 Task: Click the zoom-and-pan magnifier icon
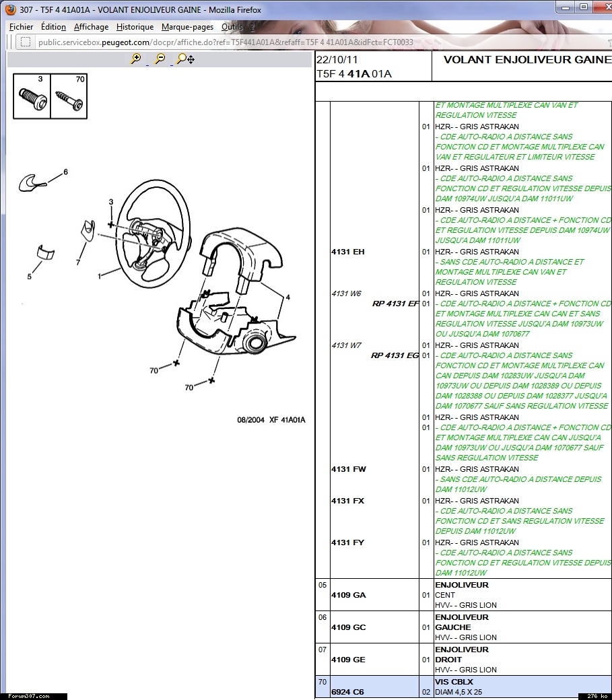[x=185, y=59]
